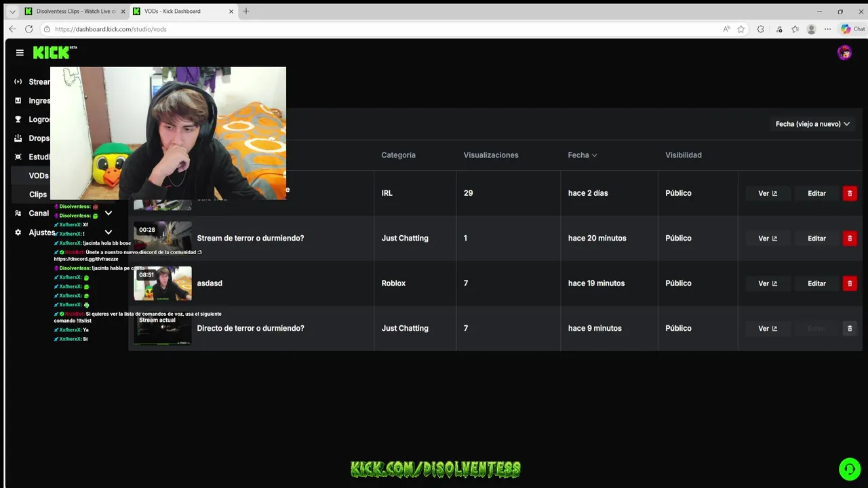Click Editar for 'Stream de terror o durmiendo?'

816,239
